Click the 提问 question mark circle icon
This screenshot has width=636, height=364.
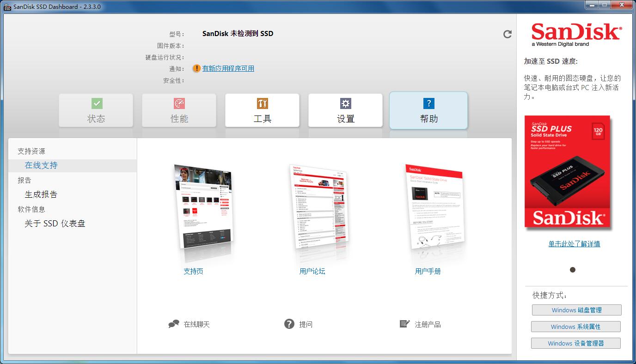coord(289,324)
